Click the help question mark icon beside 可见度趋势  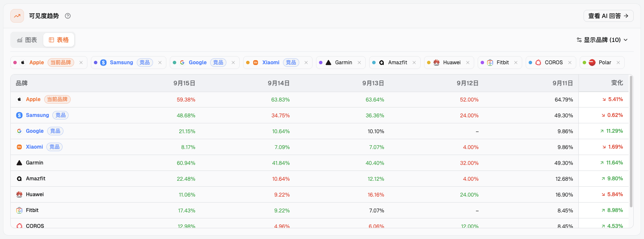pos(68,16)
